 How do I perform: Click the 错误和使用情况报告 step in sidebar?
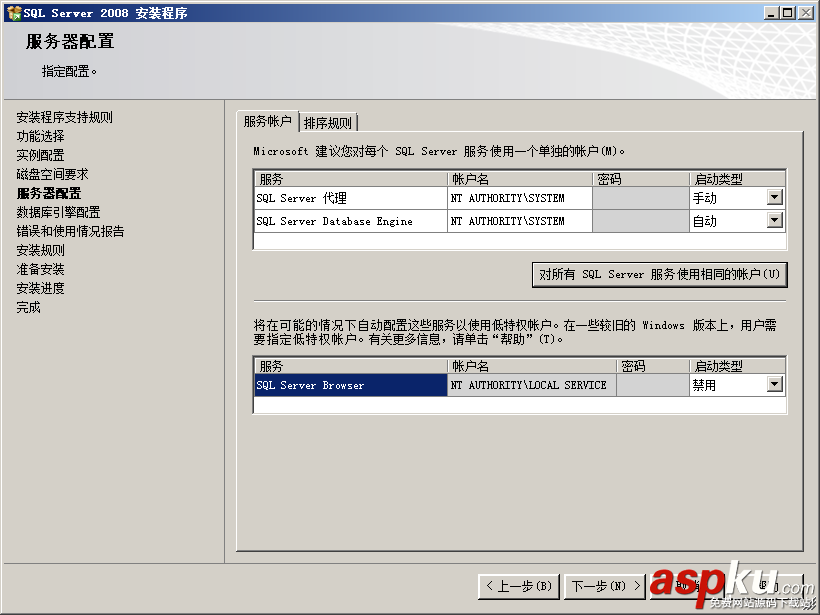pyautogui.click(x=70, y=231)
